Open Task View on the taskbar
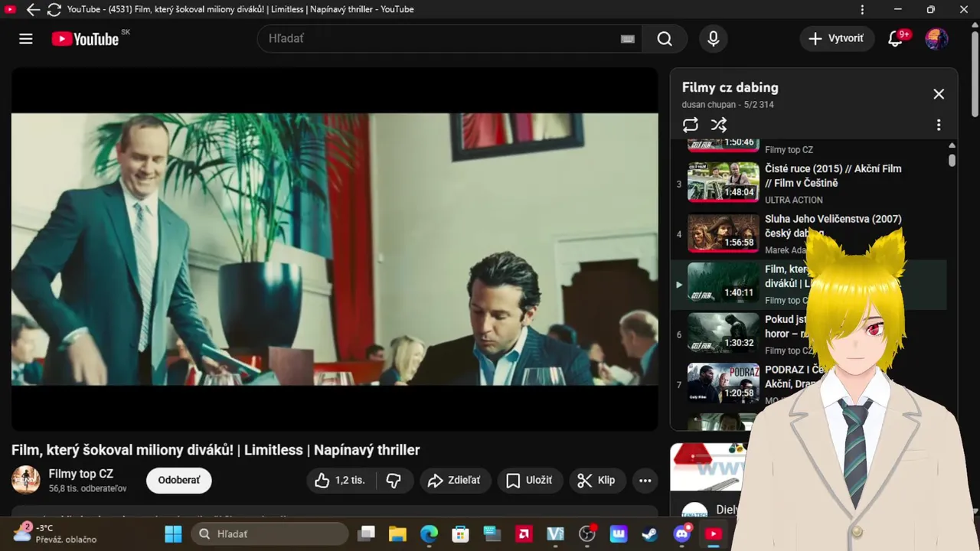Viewport: 980px width, 551px height. pos(367,534)
